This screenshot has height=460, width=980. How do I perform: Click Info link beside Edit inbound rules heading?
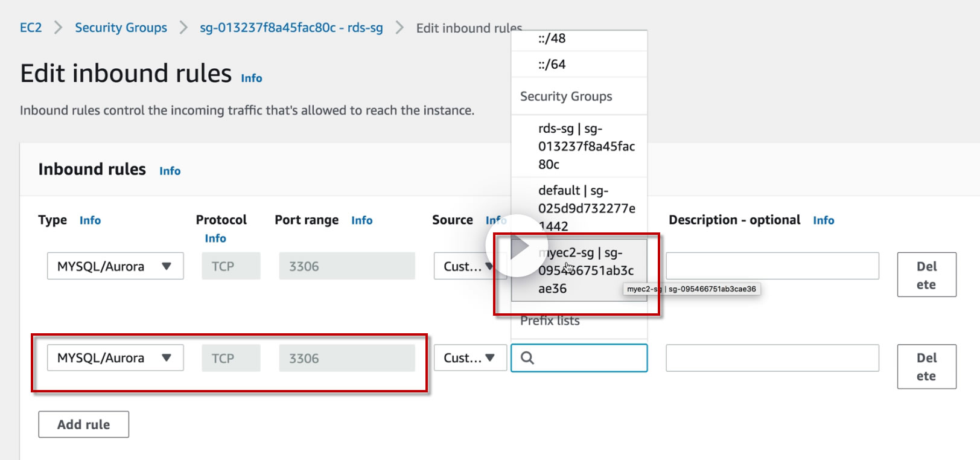[x=252, y=78]
